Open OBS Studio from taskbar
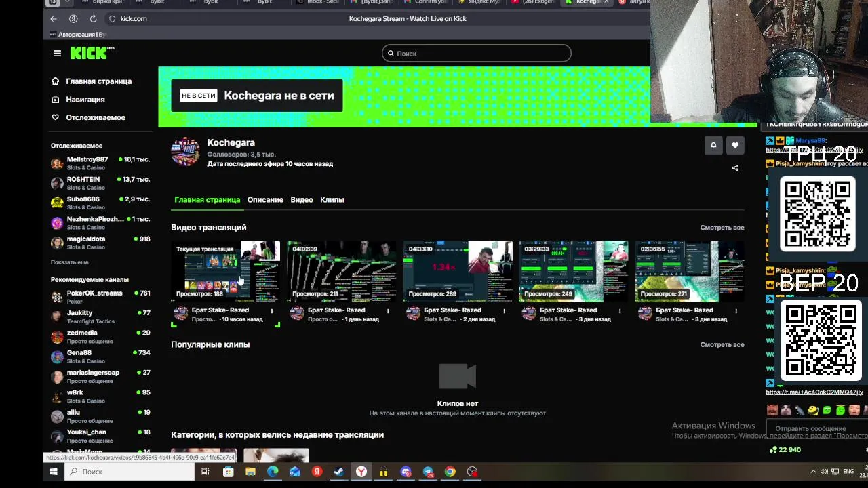This screenshot has height=488, width=868. 473,472
